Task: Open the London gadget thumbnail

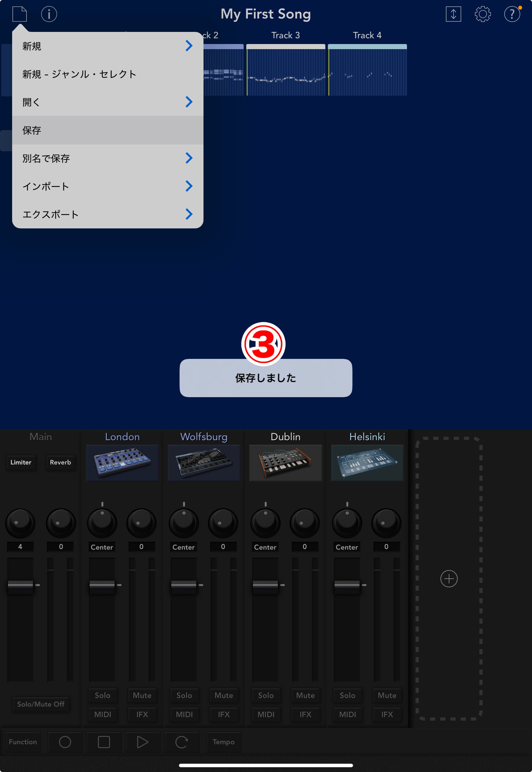Action: [122, 462]
